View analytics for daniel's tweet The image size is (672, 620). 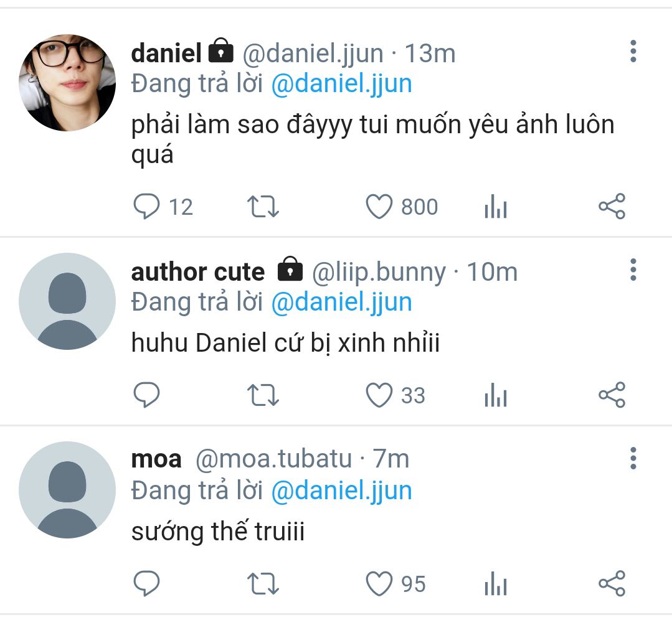point(495,207)
